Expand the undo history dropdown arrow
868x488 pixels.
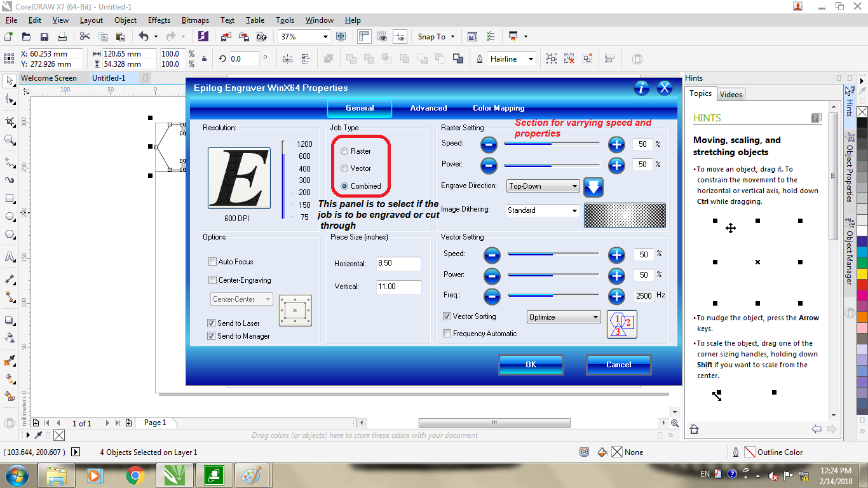[x=156, y=37]
